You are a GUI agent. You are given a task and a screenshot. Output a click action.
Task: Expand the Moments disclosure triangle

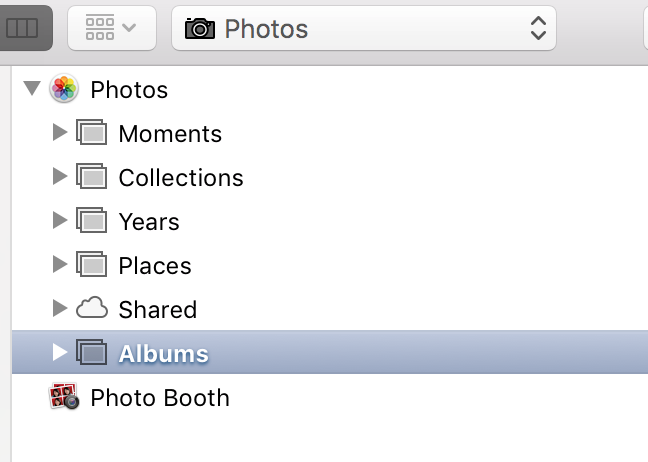(60, 132)
